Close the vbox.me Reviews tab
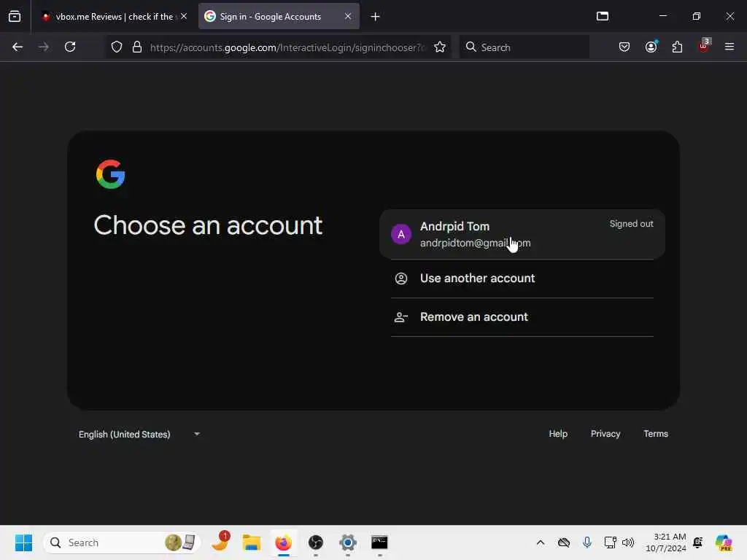Screen dimensions: 747x560 pyautogui.click(x=184, y=16)
